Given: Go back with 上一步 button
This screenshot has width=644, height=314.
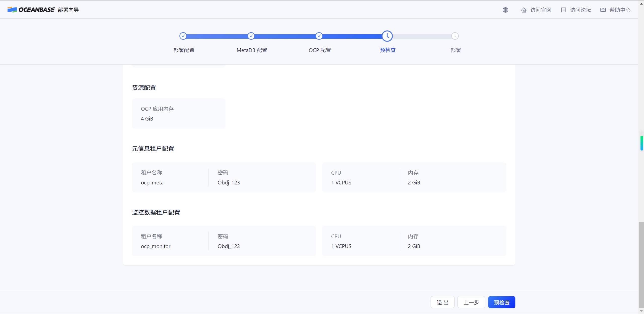Looking at the screenshot, I should 471,302.
